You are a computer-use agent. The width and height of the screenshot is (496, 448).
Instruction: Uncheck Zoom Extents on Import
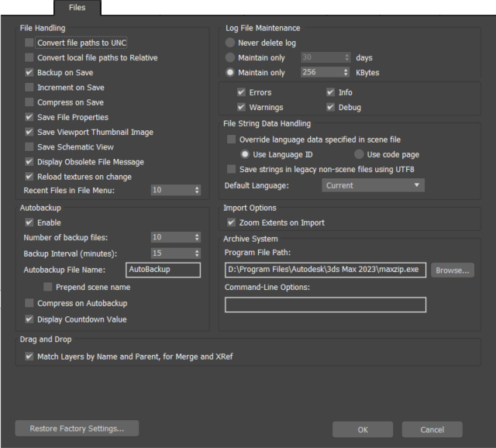[231, 222]
